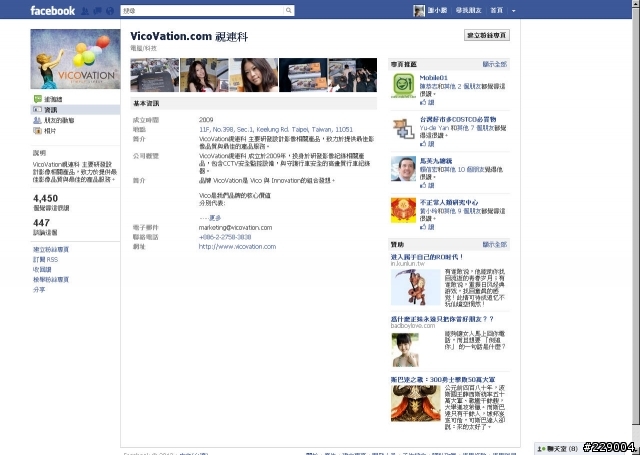Open the 聊天室 (8) chat bar
Image resolution: width=640 pixels, height=455 pixels.
click(x=558, y=449)
